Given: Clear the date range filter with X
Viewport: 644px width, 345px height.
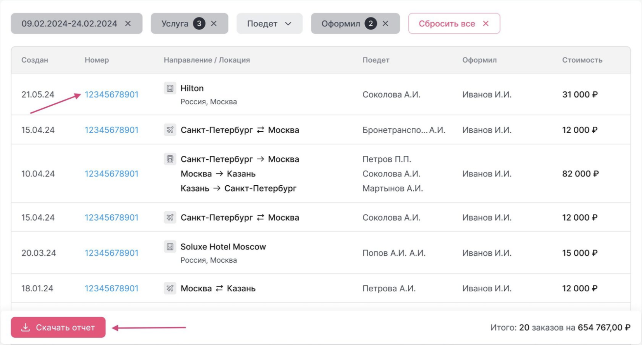Looking at the screenshot, I should click(128, 24).
